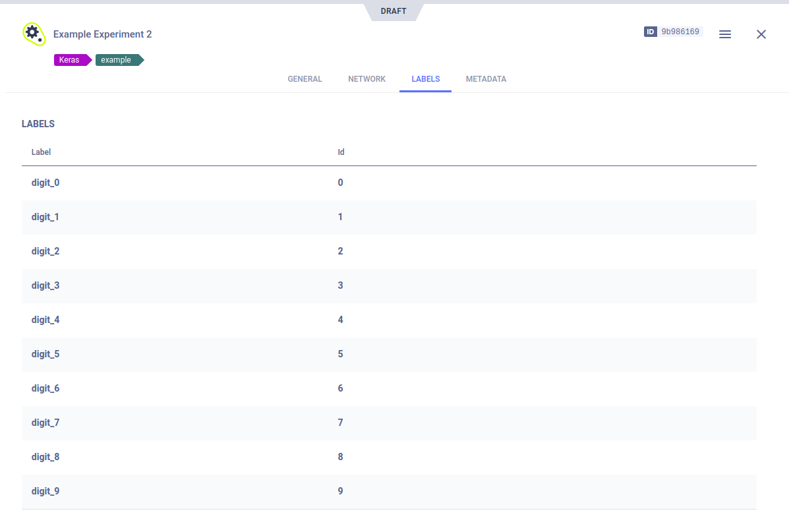Select the example tag

tap(119, 60)
